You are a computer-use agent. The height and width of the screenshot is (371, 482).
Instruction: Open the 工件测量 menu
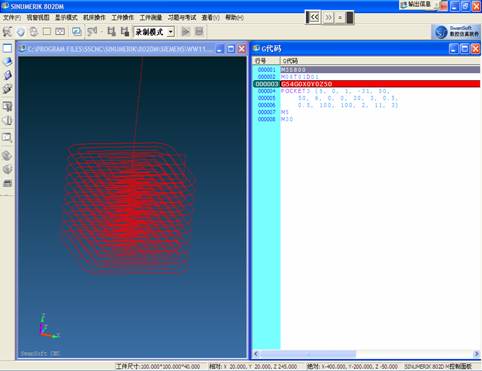[x=151, y=17]
